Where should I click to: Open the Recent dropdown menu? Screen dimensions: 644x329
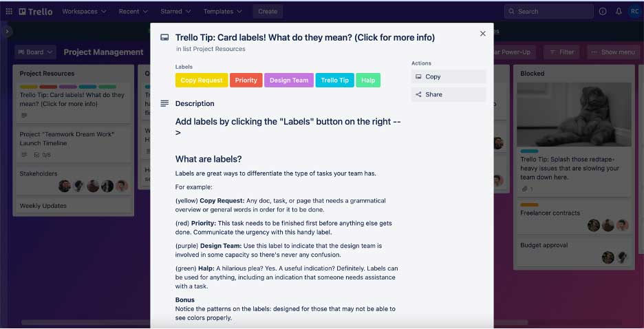(133, 12)
